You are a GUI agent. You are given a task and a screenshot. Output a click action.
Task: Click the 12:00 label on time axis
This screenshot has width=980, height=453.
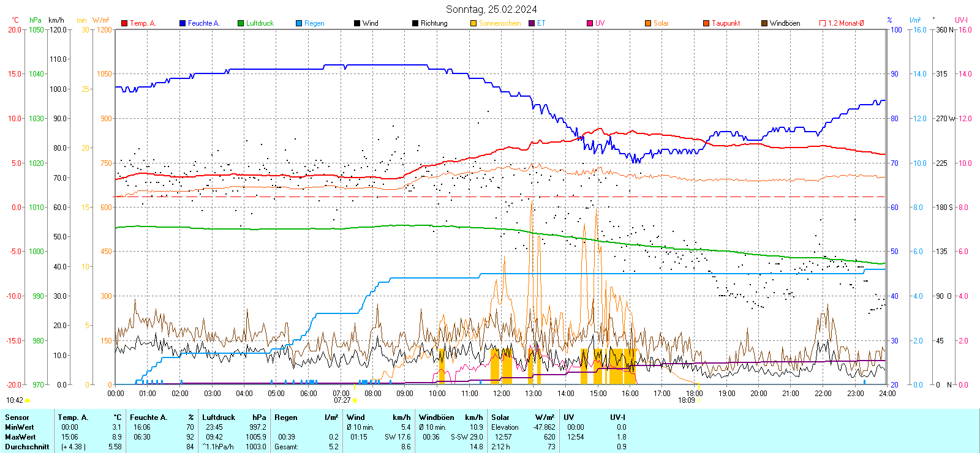(502, 393)
